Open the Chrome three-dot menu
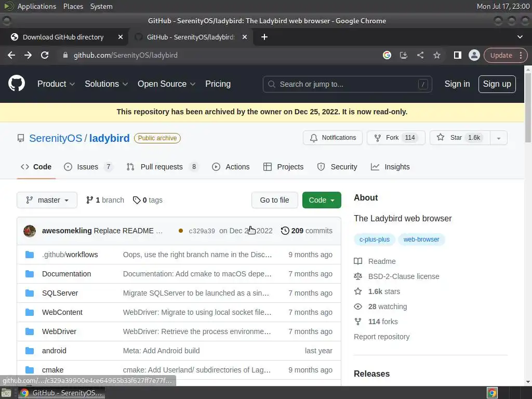The width and height of the screenshot is (532, 399). pos(521,55)
